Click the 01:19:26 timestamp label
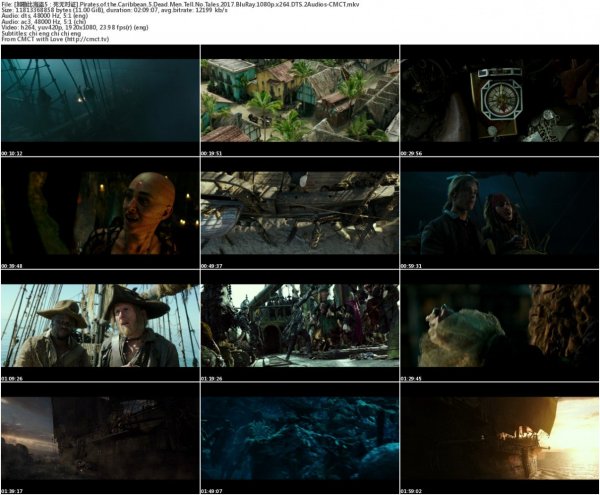This screenshot has width=600, height=495. click(210, 380)
